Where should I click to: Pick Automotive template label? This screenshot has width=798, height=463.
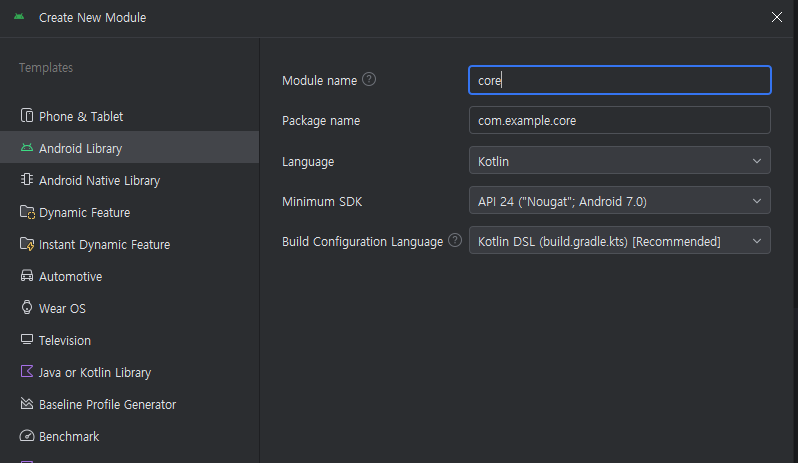pos(71,277)
